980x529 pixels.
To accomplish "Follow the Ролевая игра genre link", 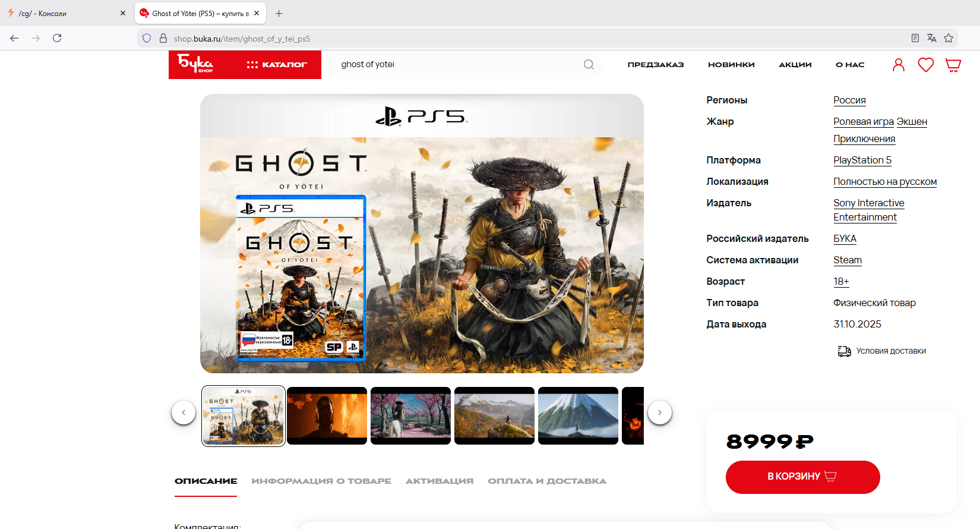I will pos(864,121).
